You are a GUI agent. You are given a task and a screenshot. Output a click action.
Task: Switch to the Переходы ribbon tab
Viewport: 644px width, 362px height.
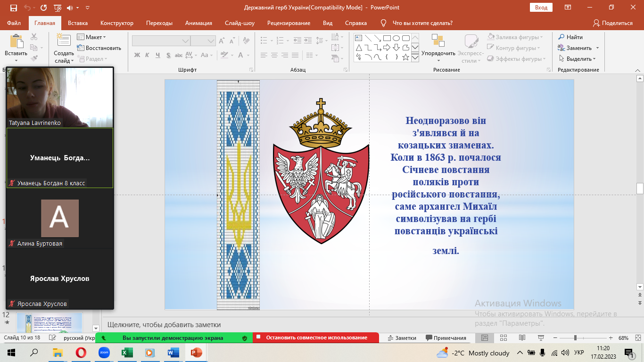[159, 23]
